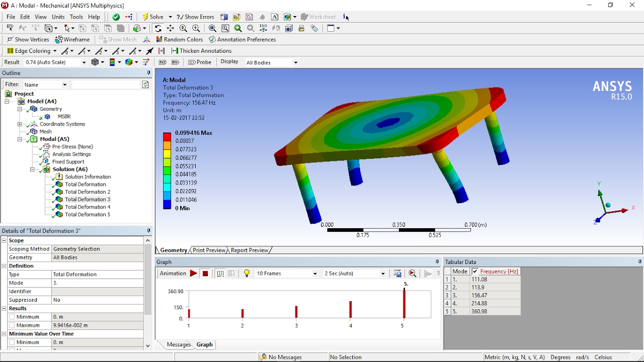The image size is (644, 362).
Task: Click the No Messages status entry
Action: tap(285, 357)
